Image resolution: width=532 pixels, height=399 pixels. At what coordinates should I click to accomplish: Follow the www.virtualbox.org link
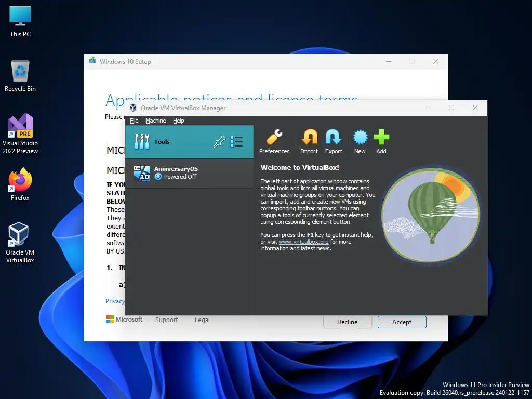tap(303, 242)
